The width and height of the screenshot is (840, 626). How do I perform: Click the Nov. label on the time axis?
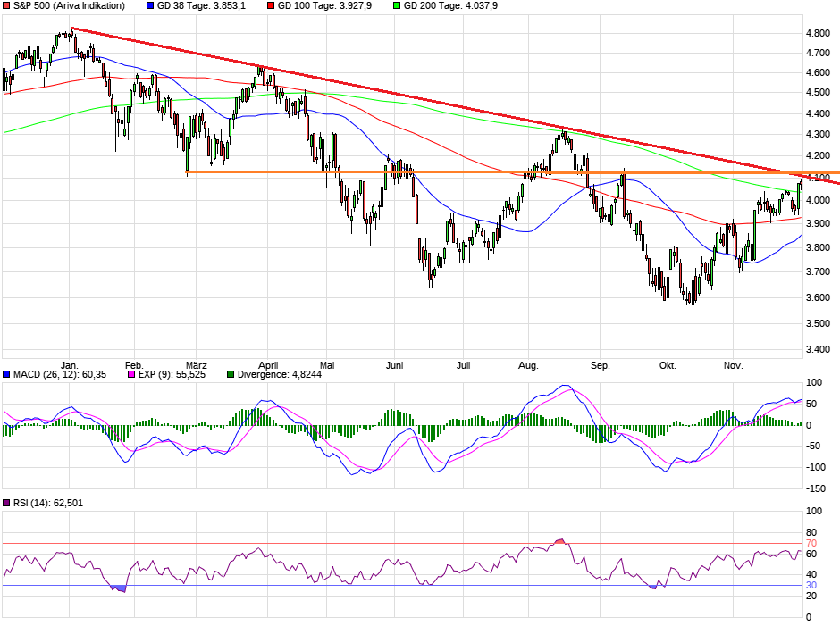733,365
